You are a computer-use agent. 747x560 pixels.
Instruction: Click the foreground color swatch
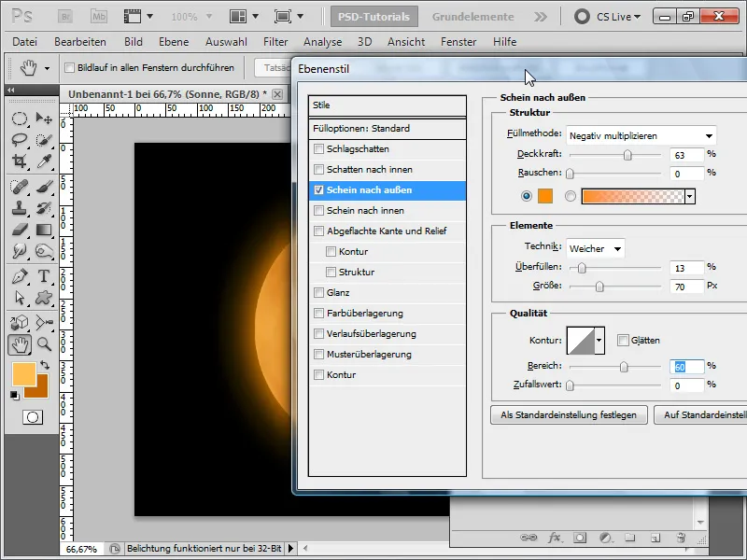pyautogui.click(x=24, y=374)
